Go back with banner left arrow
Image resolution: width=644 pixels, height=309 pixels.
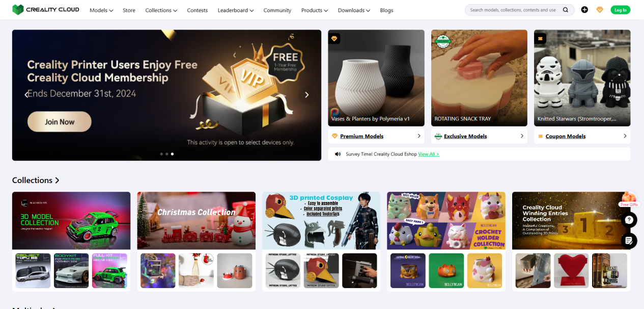click(27, 95)
